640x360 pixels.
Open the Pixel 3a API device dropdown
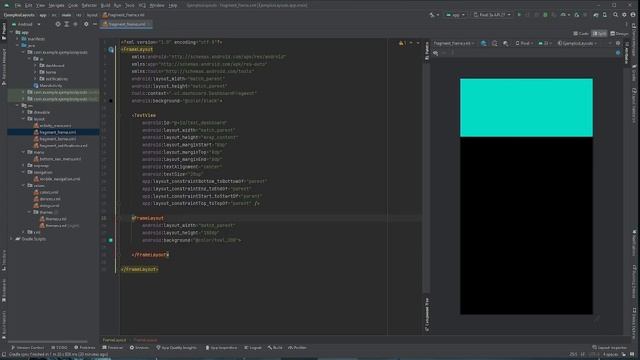pyautogui.click(x=492, y=15)
